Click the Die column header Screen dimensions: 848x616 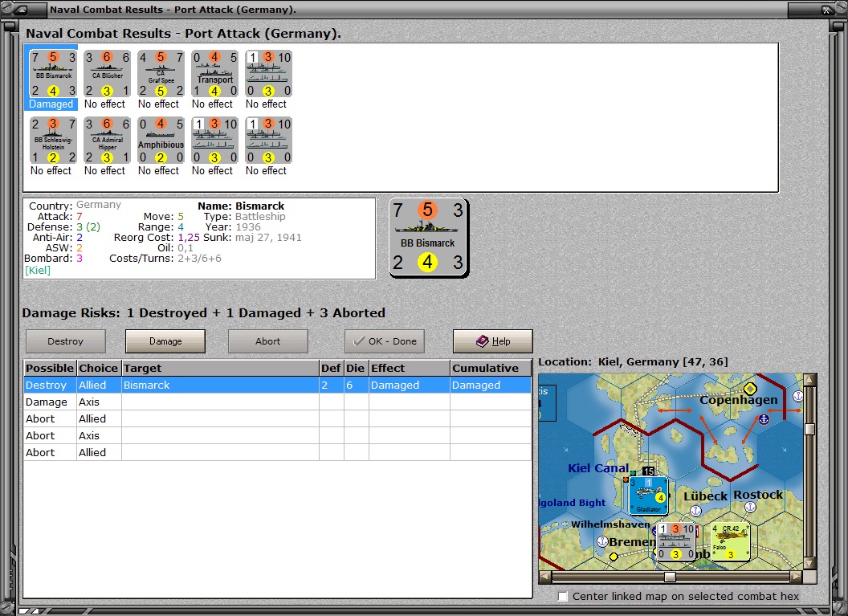[356, 369]
